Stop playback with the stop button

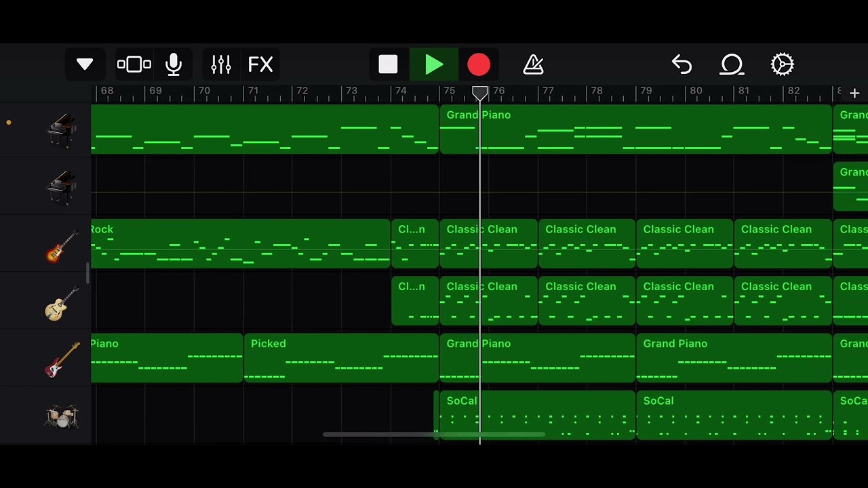388,64
